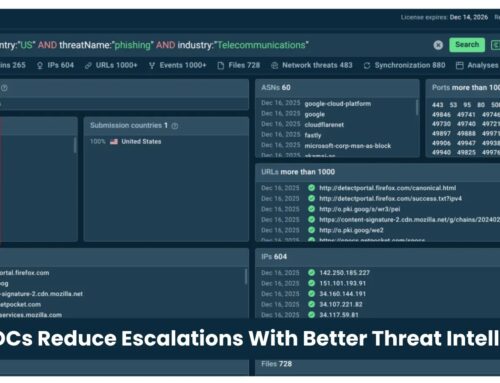Select port 443 in Ports panel

438,105
